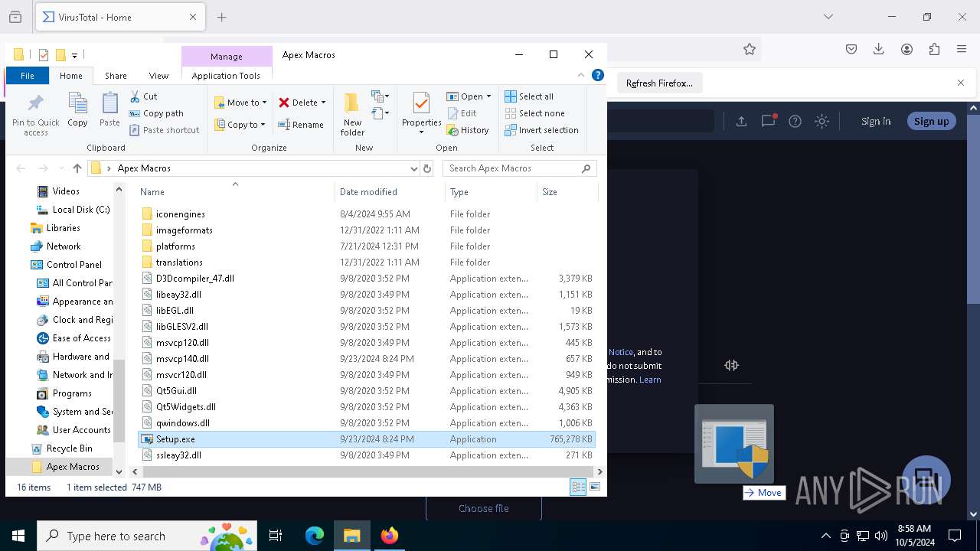Collapse the ribbon chevron
Screen dimensions: 980x551
point(581,75)
